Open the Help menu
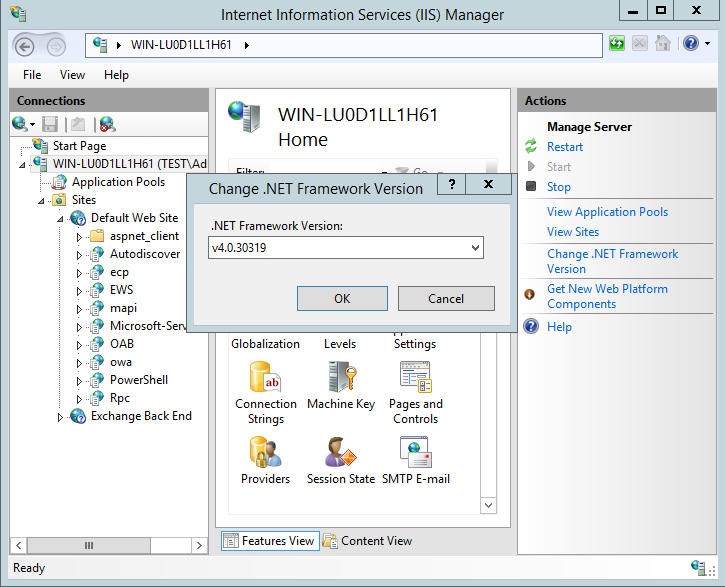The image size is (725, 587). (x=116, y=75)
